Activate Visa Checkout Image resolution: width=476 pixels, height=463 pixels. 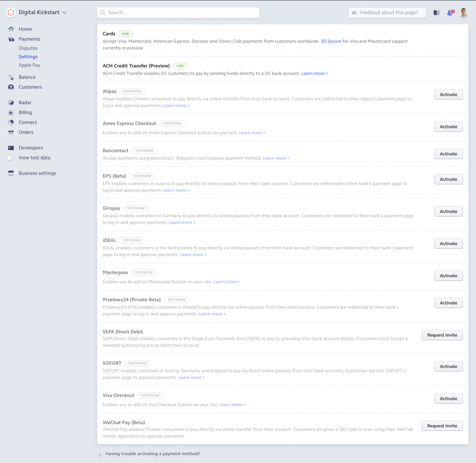coord(449,399)
